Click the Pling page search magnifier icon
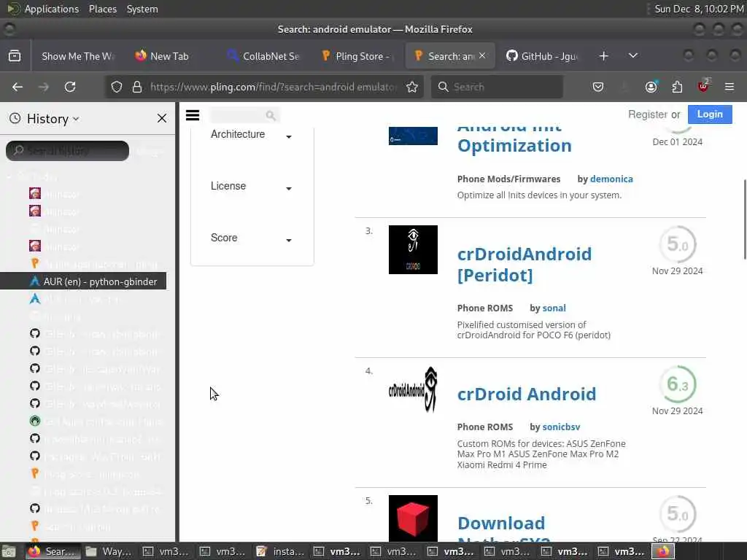 271,115
